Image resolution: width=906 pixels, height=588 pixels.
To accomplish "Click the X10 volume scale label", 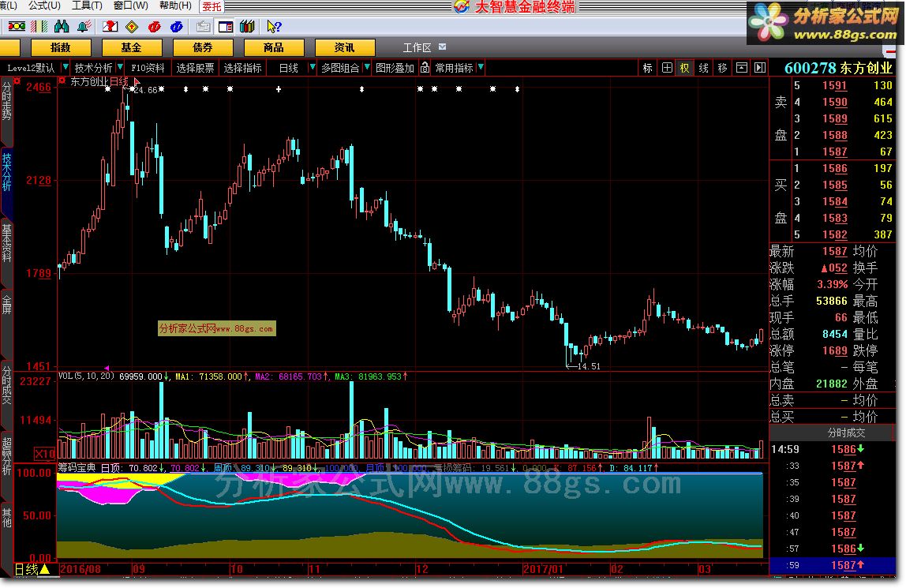I will [44, 453].
